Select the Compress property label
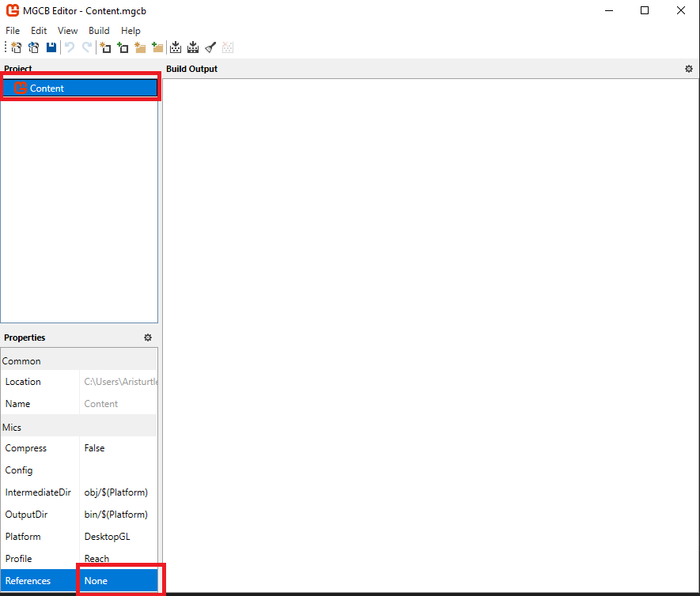The width and height of the screenshot is (700, 596). pos(25,448)
